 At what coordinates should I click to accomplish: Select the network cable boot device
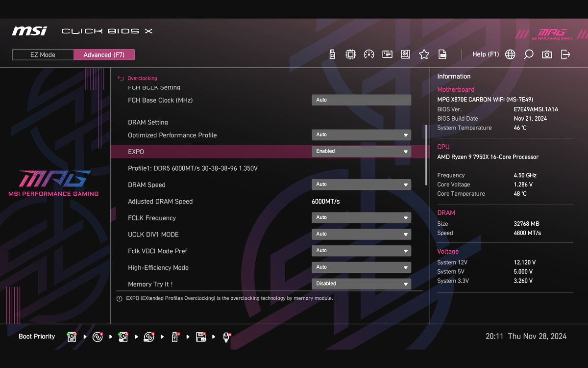226,337
